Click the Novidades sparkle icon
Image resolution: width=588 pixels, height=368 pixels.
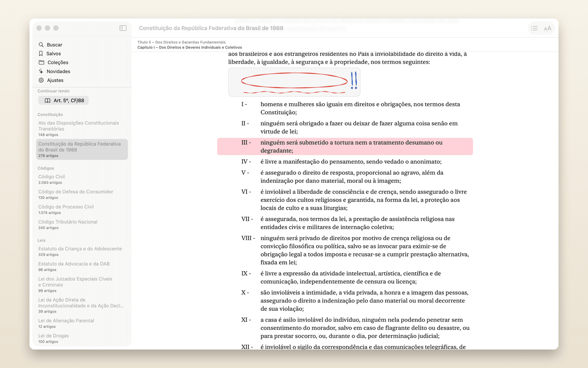tap(41, 71)
